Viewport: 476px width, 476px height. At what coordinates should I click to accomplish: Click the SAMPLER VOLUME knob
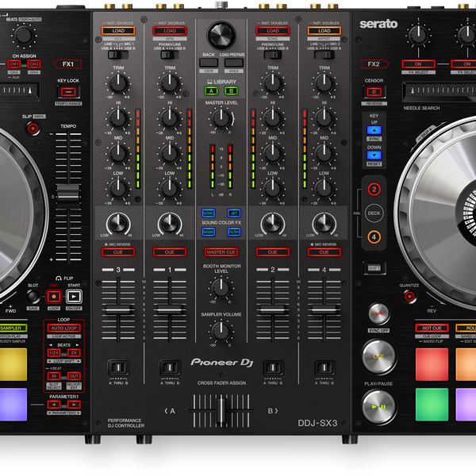pos(221,331)
